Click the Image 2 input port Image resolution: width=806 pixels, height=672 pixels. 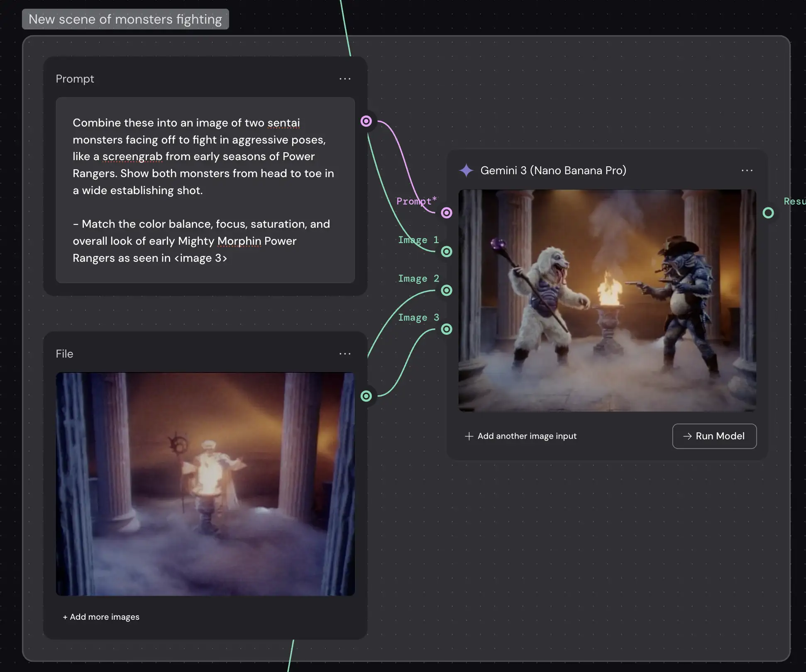(447, 290)
